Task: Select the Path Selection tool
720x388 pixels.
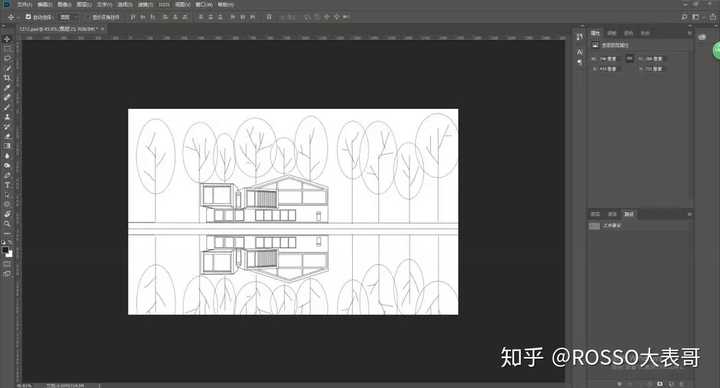Action: 7,195
